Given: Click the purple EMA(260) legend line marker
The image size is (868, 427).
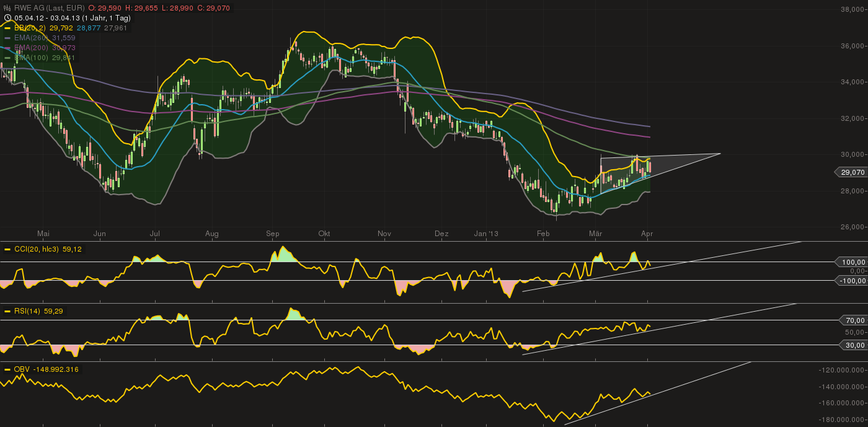Looking at the screenshot, I should tap(7, 38).
